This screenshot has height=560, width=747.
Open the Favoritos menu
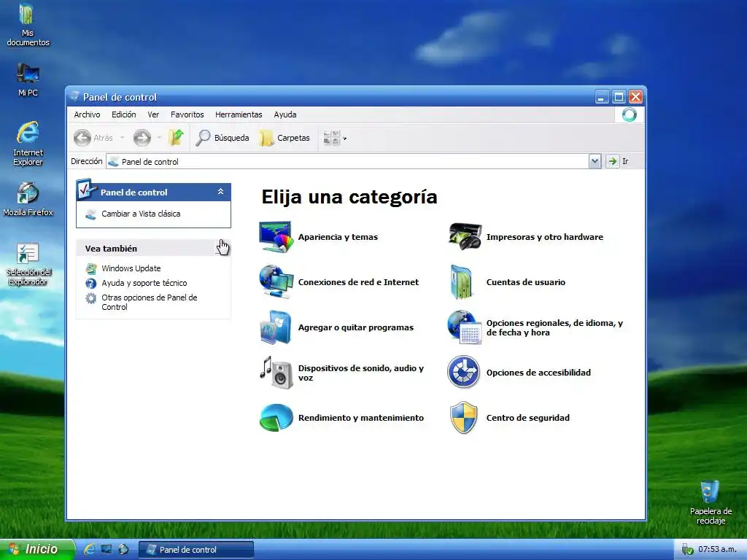click(187, 114)
